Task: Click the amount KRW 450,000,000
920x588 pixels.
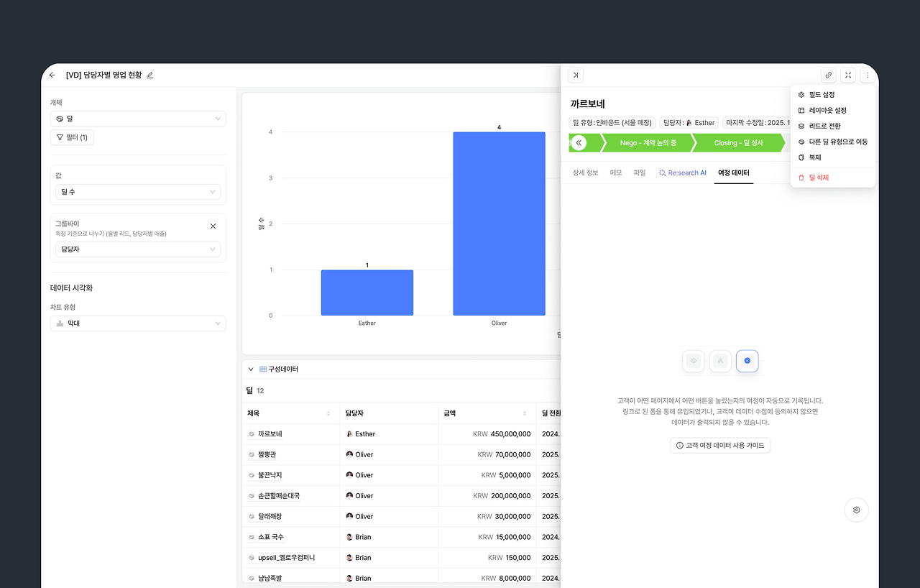Action: pyautogui.click(x=502, y=434)
